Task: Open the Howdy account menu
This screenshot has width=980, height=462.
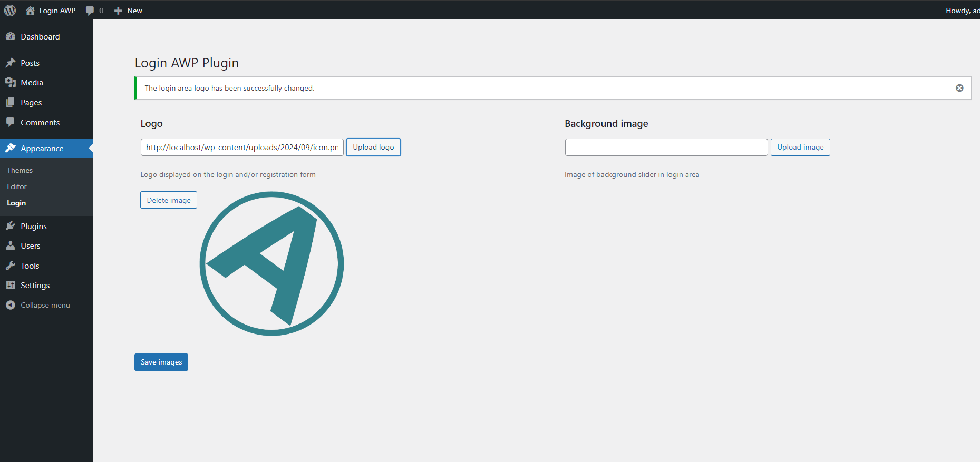Action: point(962,11)
